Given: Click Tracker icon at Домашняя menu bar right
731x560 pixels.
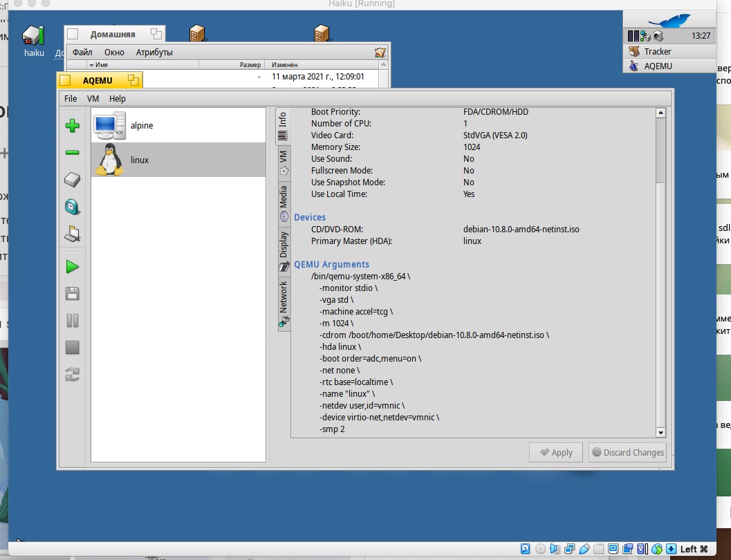Looking at the screenshot, I should pos(380,53).
